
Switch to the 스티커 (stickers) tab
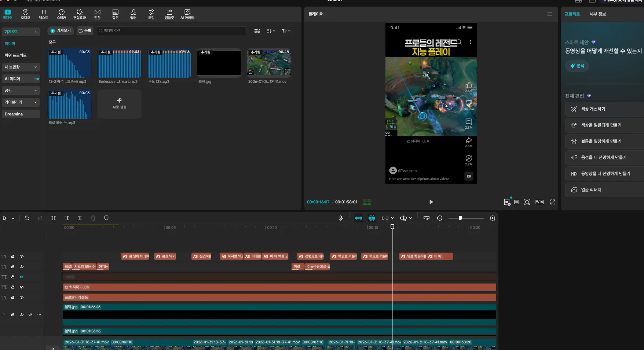pyautogui.click(x=62, y=14)
